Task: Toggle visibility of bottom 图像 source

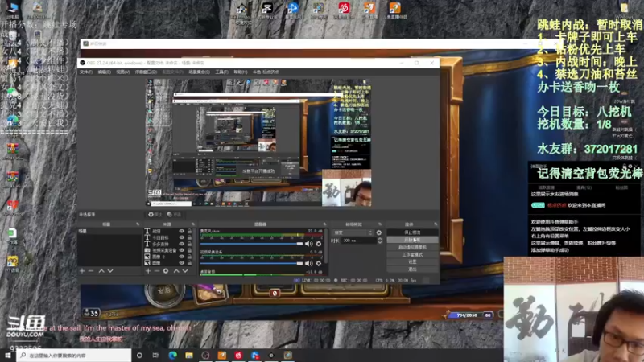Action: pyautogui.click(x=182, y=263)
